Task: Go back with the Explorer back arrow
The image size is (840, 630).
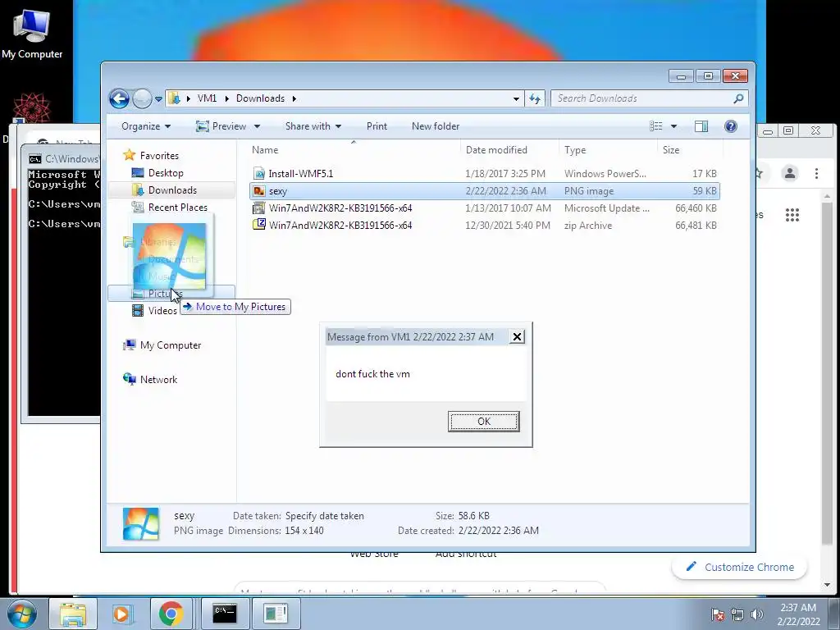Action: click(120, 98)
